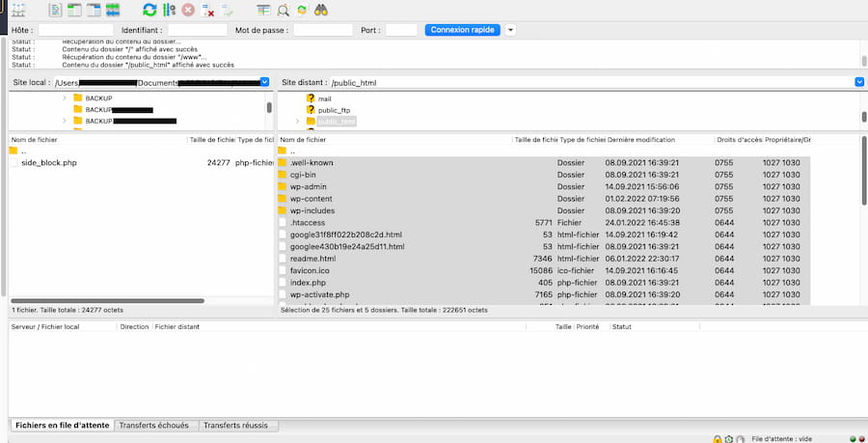
Task: Toggle the message log display icon
Action: (55, 10)
